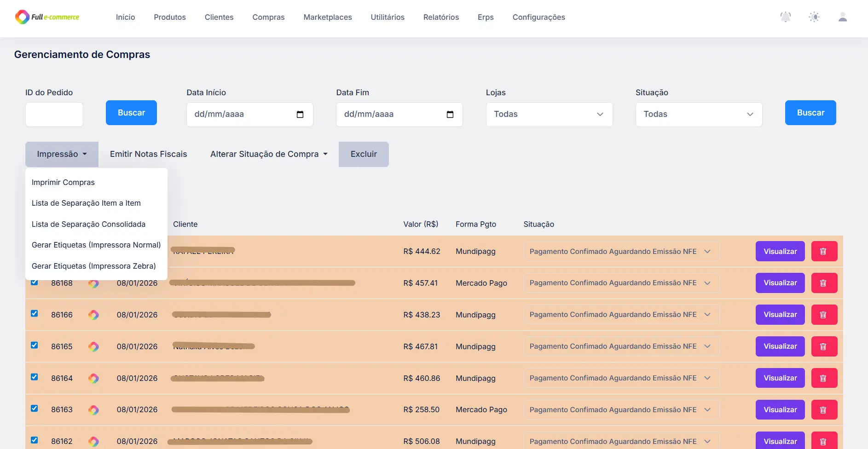Expand Alterar Situação de Compra dropdown
868x449 pixels.
pyautogui.click(x=269, y=154)
